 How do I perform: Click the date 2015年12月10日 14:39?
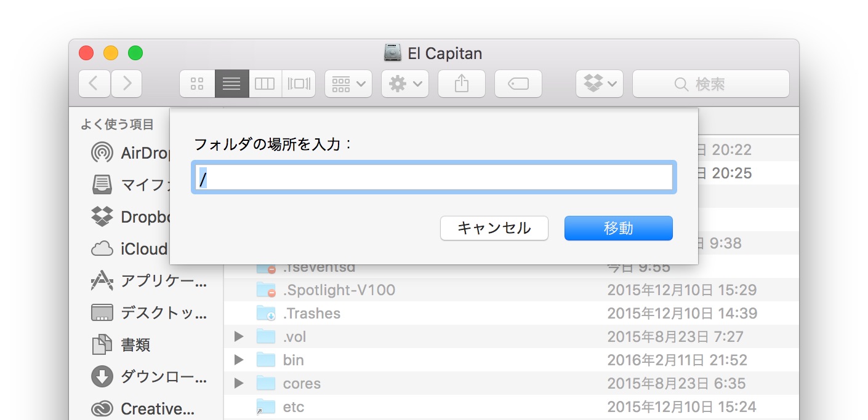(682, 314)
